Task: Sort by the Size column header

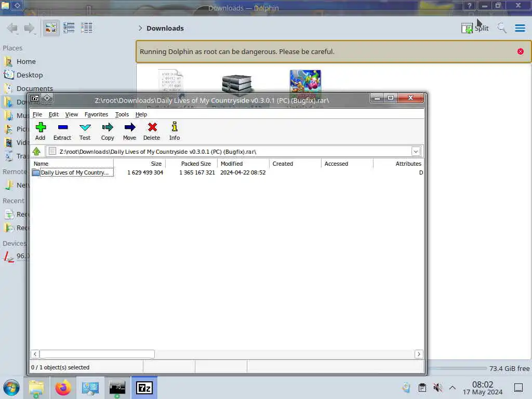Action: tap(139, 164)
